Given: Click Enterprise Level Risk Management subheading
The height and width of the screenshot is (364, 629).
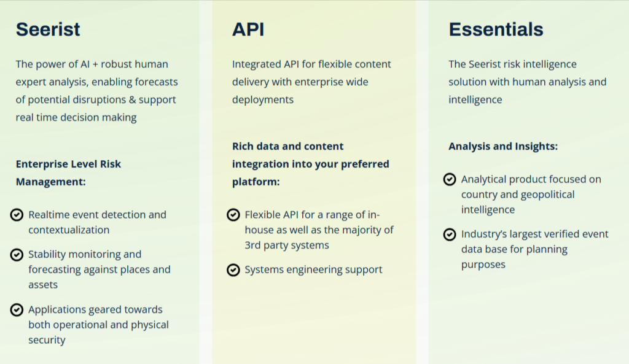Looking at the screenshot, I should point(68,173).
